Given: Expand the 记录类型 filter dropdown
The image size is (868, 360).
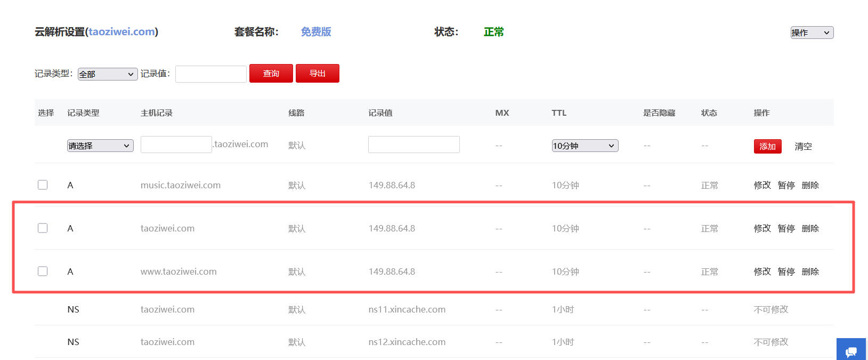Looking at the screenshot, I should pos(107,74).
